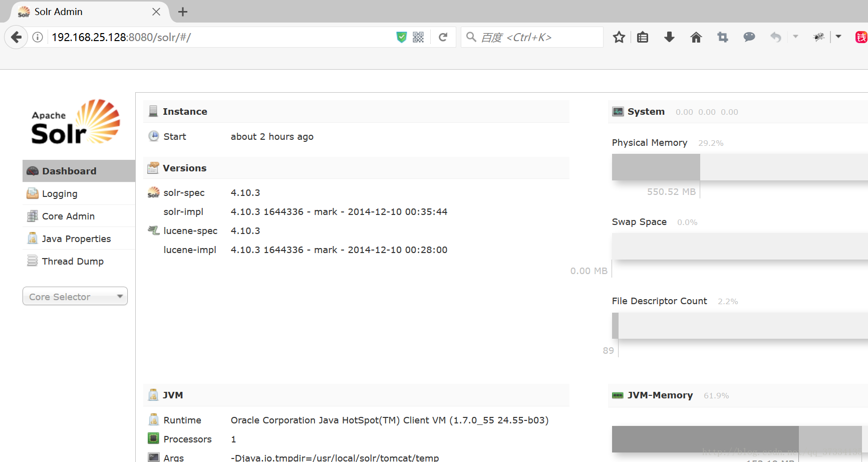Select the lucene-impl build string value
The width and height of the screenshot is (868, 462).
tap(339, 250)
